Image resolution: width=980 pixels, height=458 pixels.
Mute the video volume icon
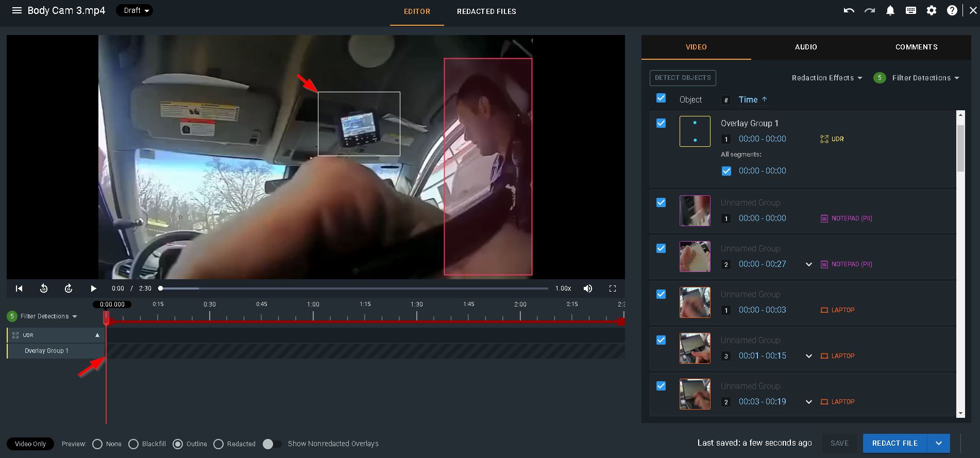click(587, 289)
